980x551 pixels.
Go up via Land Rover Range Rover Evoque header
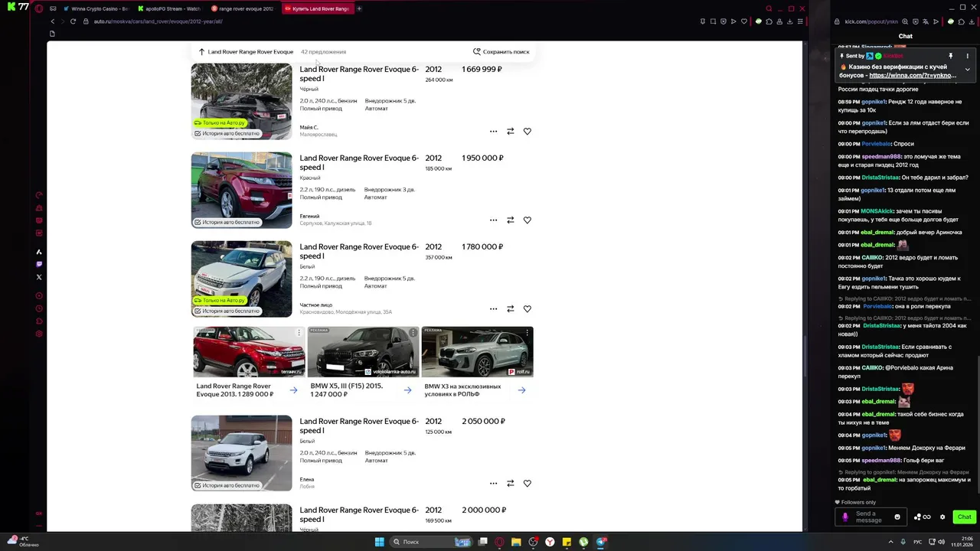point(246,52)
